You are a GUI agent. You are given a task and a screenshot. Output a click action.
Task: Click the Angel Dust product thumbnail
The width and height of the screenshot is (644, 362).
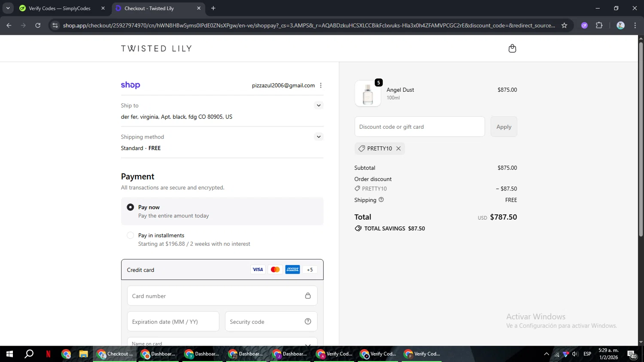pos(368,94)
